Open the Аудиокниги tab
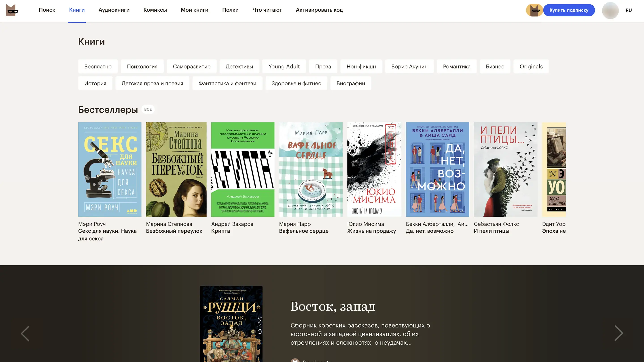Screen dimensions: 644x362 pos(114,10)
